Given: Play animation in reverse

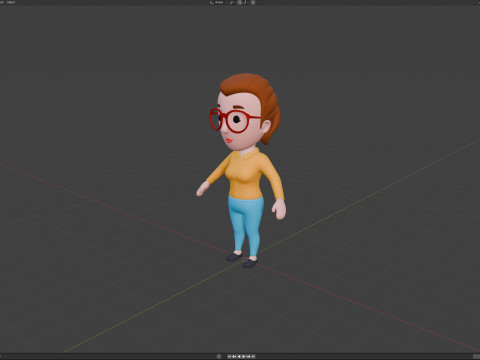Looking at the screenshot, I should (x=239, y=356).
